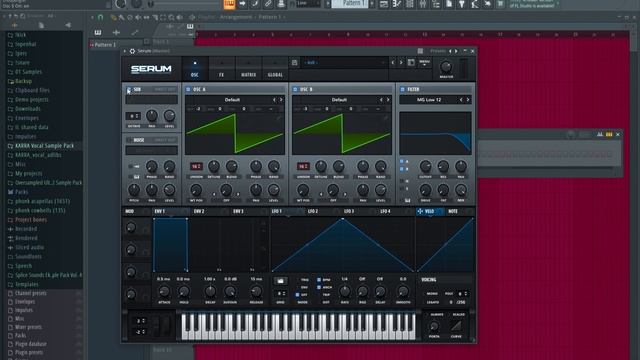Click the browser's file copy icon
Screen dimensions: 640x360
tap(41, 25)
